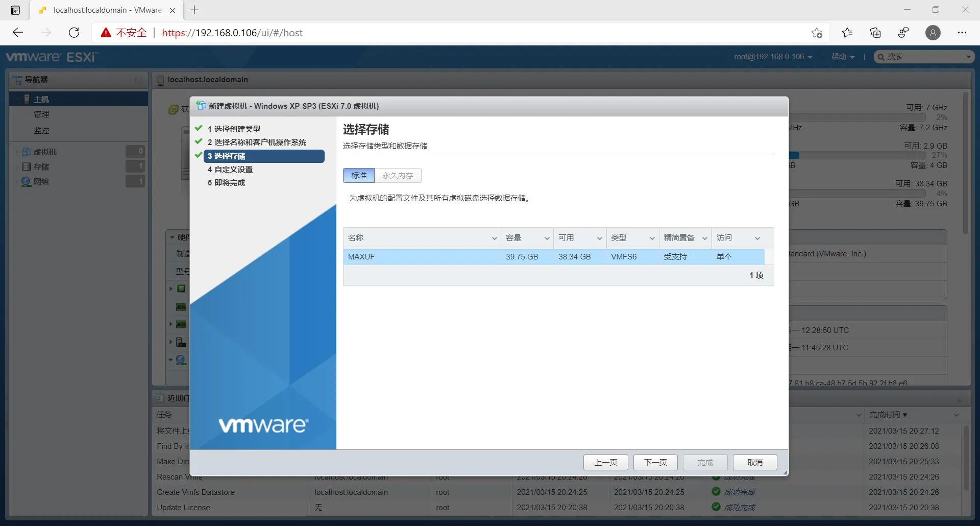
Task: Click the 下一页 button in the wizard
Action: (x=655, y=462)
